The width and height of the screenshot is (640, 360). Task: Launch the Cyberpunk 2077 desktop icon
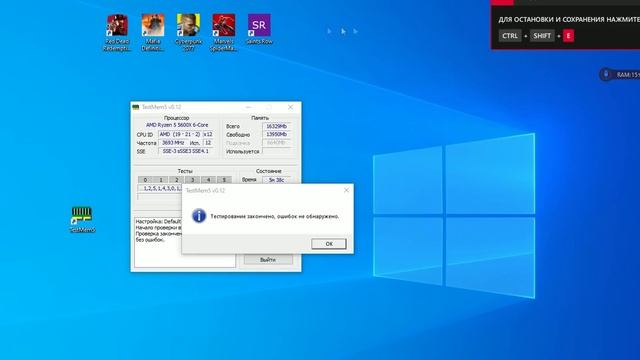[x=188, y=32]
